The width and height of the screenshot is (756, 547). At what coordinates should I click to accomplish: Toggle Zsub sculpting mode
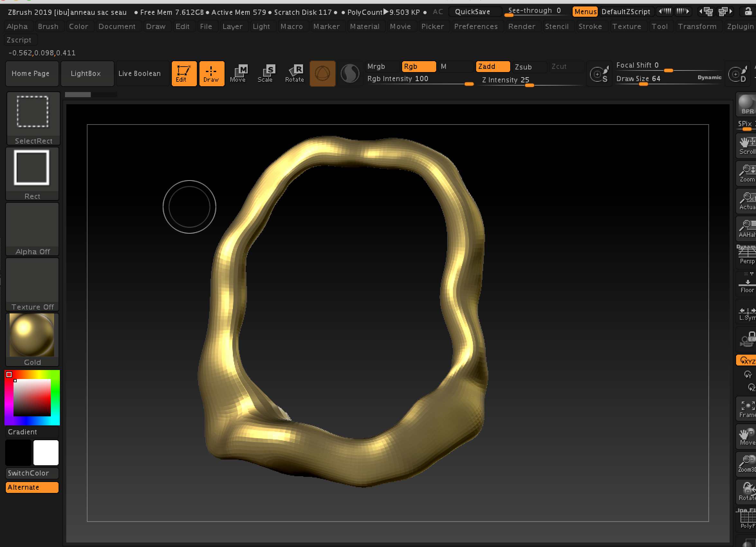click(522, 66)
